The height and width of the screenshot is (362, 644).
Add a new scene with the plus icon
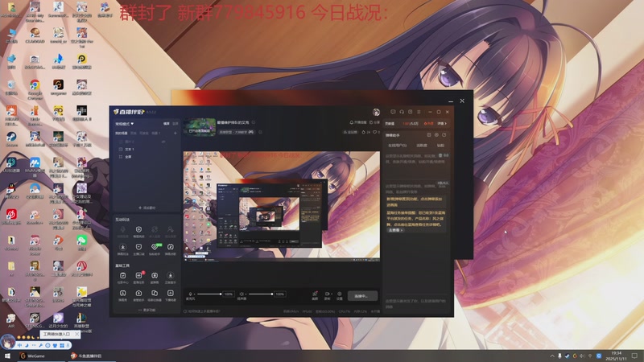175,134
